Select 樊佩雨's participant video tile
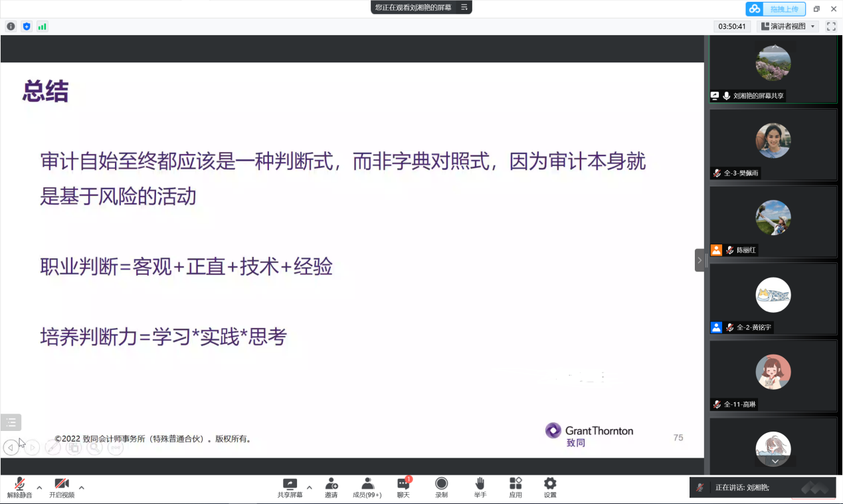843x504 pixels. point(773,144)
